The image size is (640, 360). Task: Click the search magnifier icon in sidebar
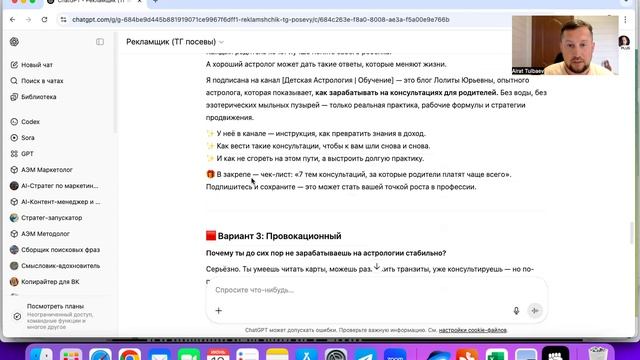pyautogui.click(x=14, y=81)
